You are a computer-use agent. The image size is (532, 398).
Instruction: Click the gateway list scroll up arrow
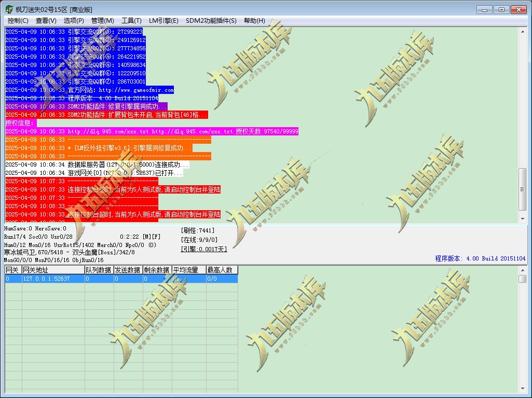[523, 270]
